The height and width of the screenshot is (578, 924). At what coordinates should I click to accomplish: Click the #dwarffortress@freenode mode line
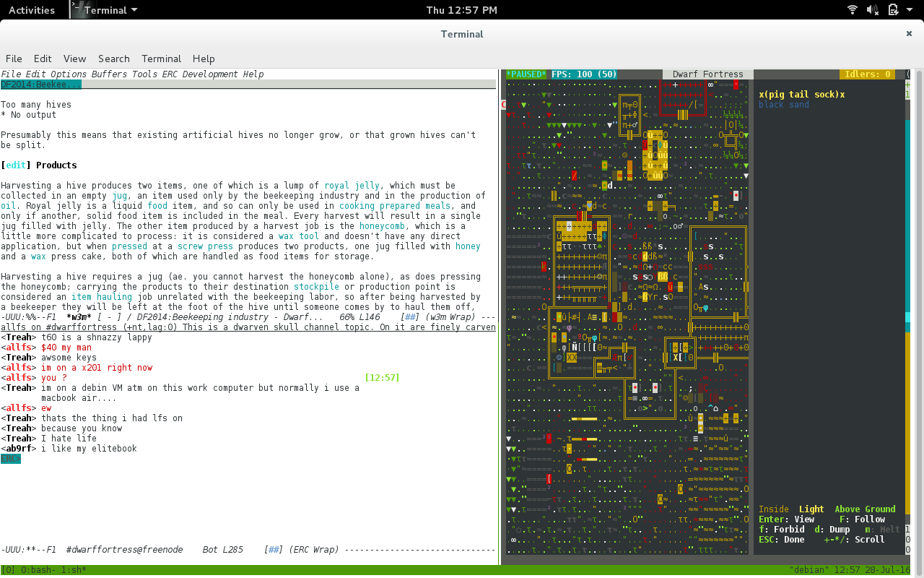pos(248,550)
